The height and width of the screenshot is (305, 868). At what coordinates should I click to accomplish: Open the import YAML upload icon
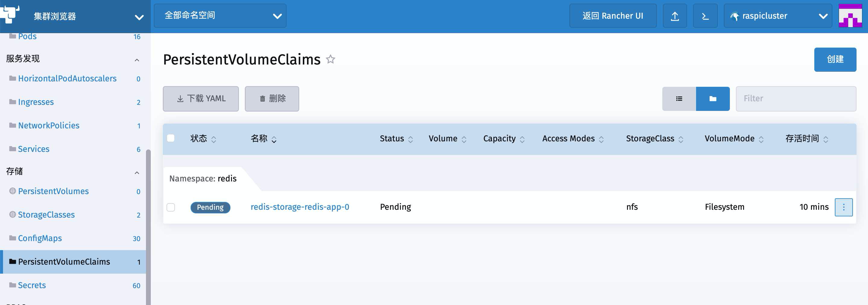tap(675, 16)
